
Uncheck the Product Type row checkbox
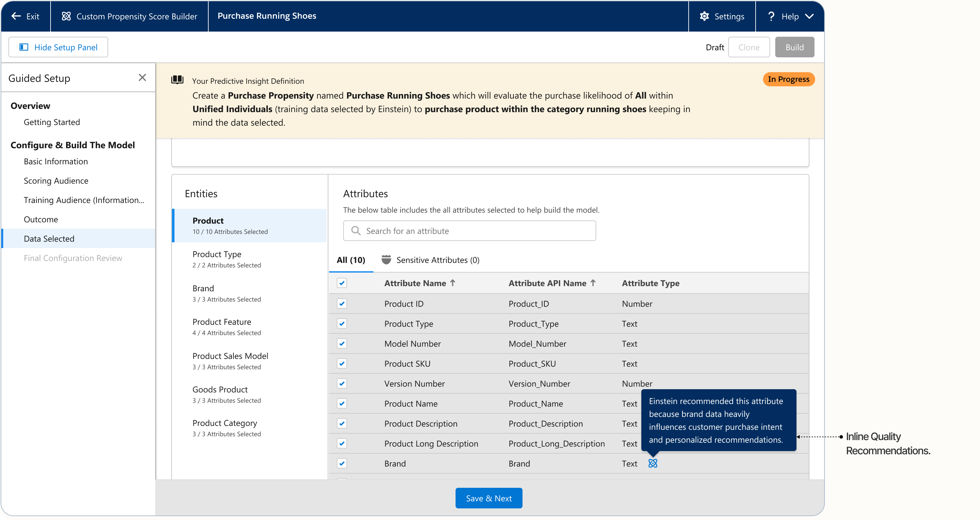point(342,323)
